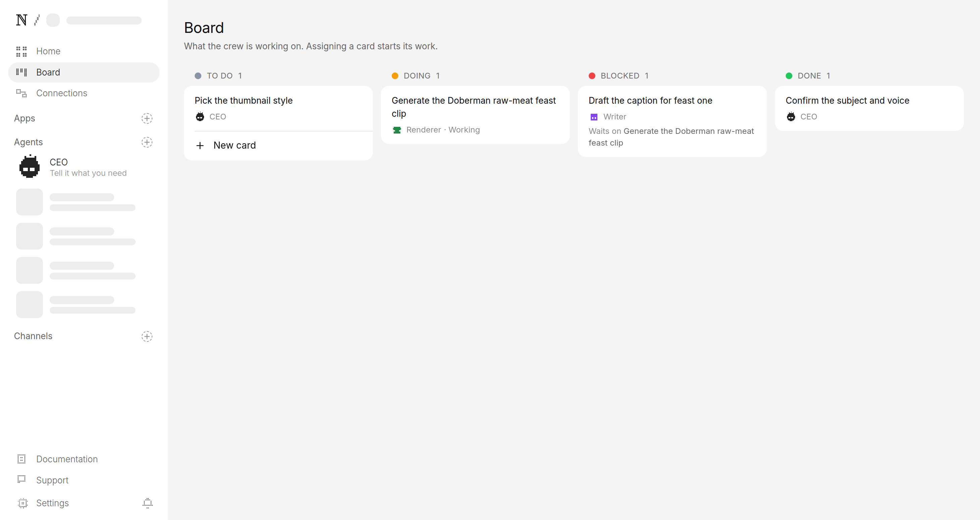Click the DONE column header label
The height and width of the screenshot is (520, 980).
[x=809, y=76]
